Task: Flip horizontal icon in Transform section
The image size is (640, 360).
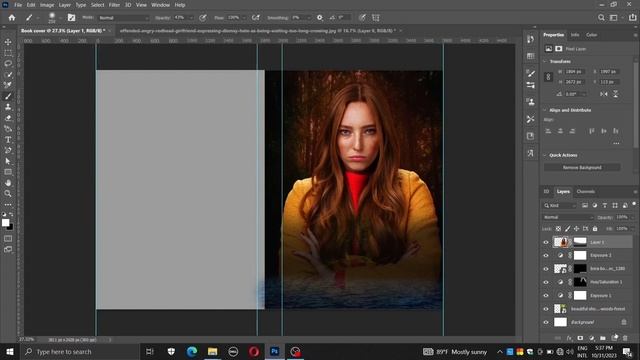Action: pos(603,94)
